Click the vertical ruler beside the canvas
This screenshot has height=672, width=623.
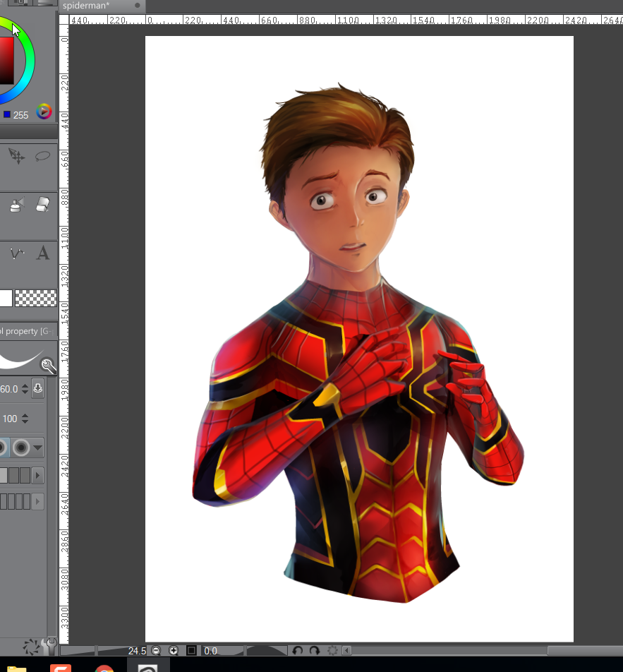63,333
